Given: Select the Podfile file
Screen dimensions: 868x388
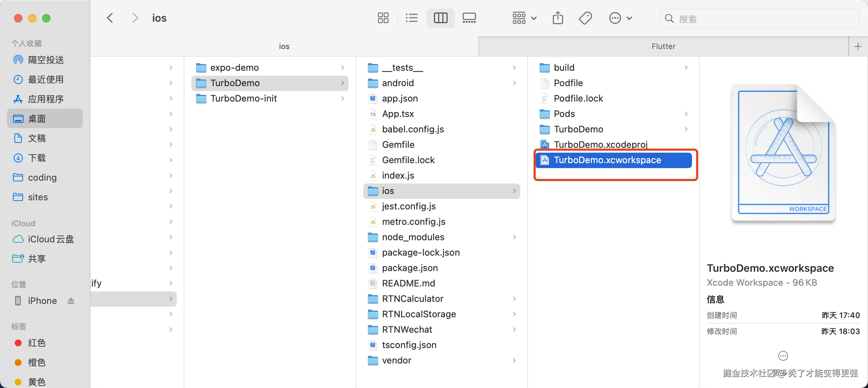Looking at the screenshot, I should [x=613, y=83].
